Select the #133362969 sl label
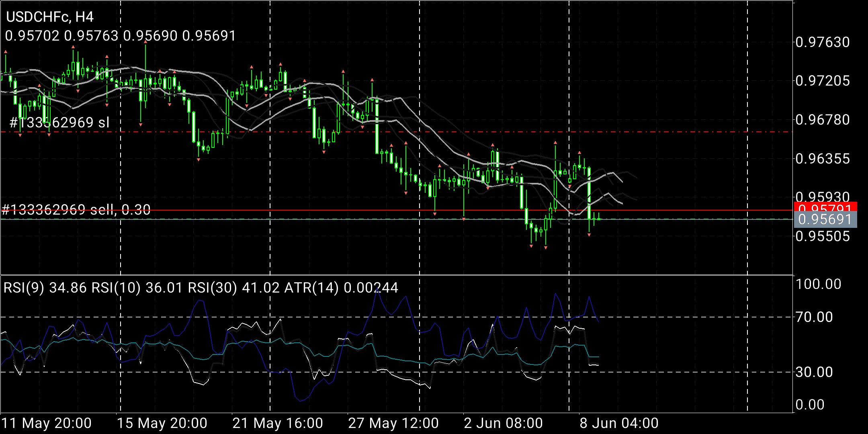868x434 pixels. [x=59, y=122]
